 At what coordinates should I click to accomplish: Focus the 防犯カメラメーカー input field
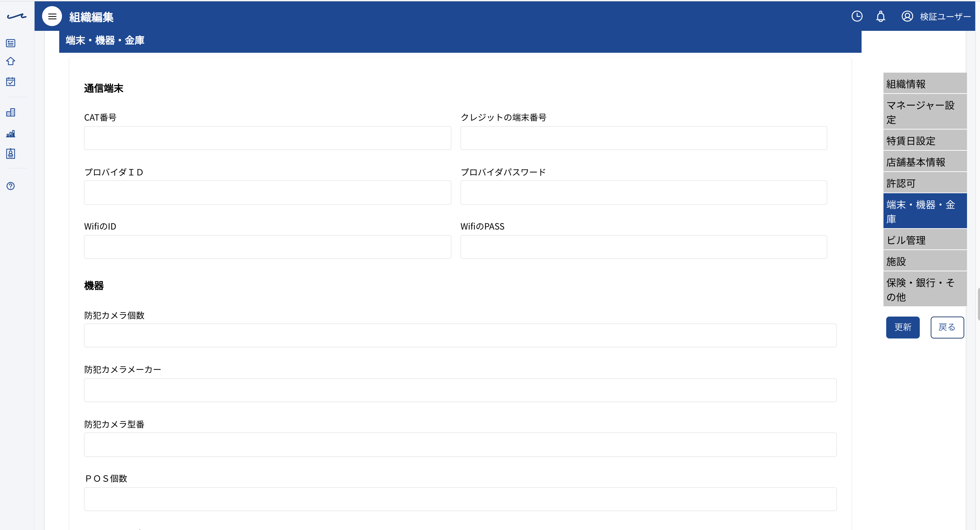[x=460, y=390]
